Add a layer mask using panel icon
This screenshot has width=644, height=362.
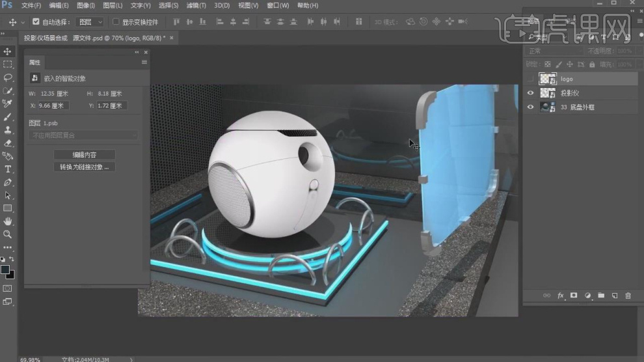(574, 296)
